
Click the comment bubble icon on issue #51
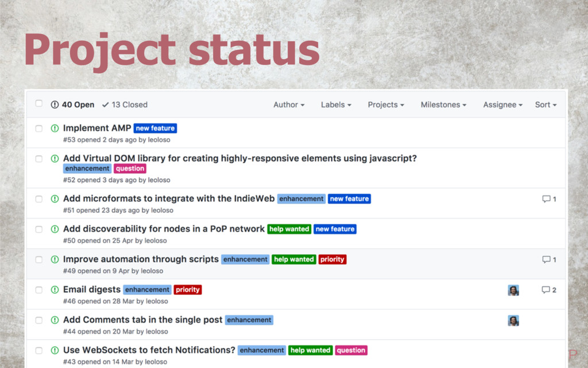pyautogui.click(x=547, y=199)
